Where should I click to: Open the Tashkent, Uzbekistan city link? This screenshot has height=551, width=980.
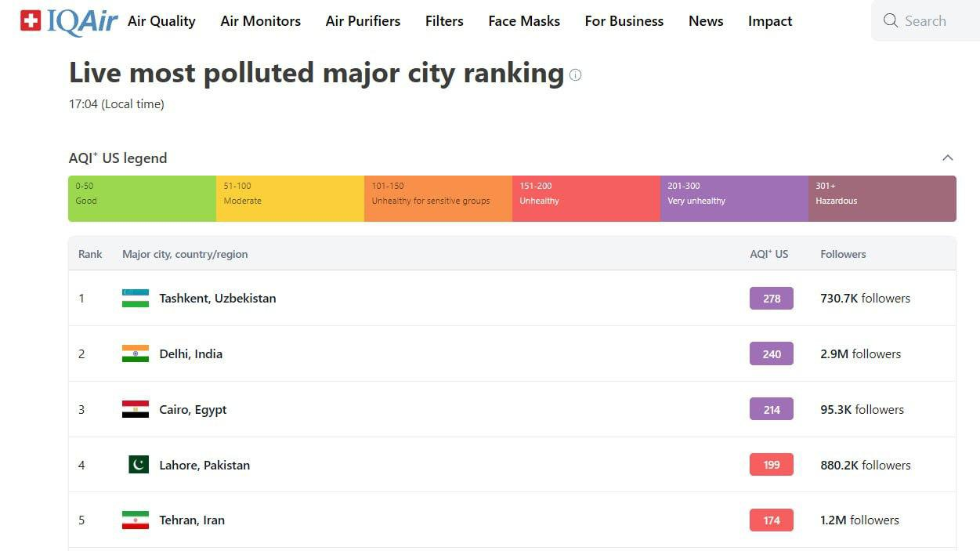217,299
